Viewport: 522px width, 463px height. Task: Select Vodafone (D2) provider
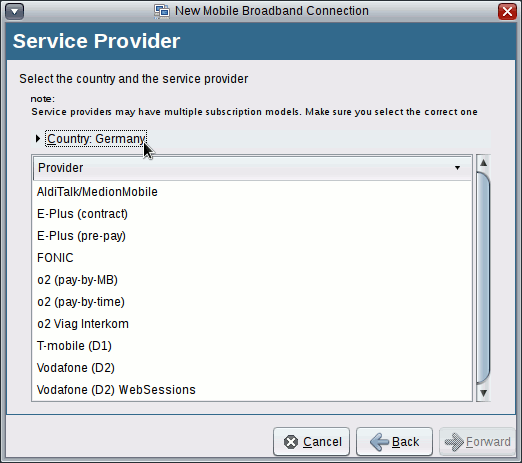coord(252,368)
